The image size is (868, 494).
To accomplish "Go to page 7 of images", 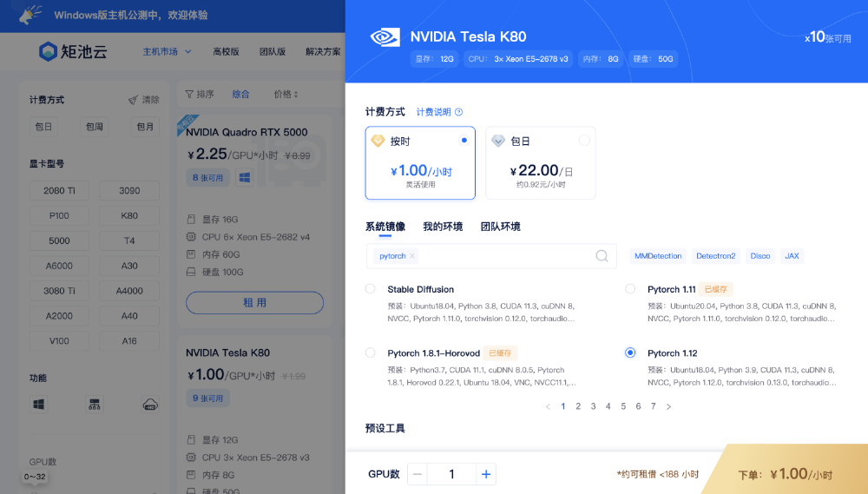I will click(654, 406).
